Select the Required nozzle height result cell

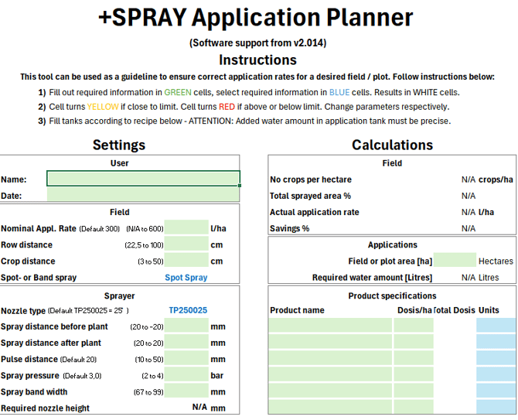pyautogui.click(x=199, y=408)
